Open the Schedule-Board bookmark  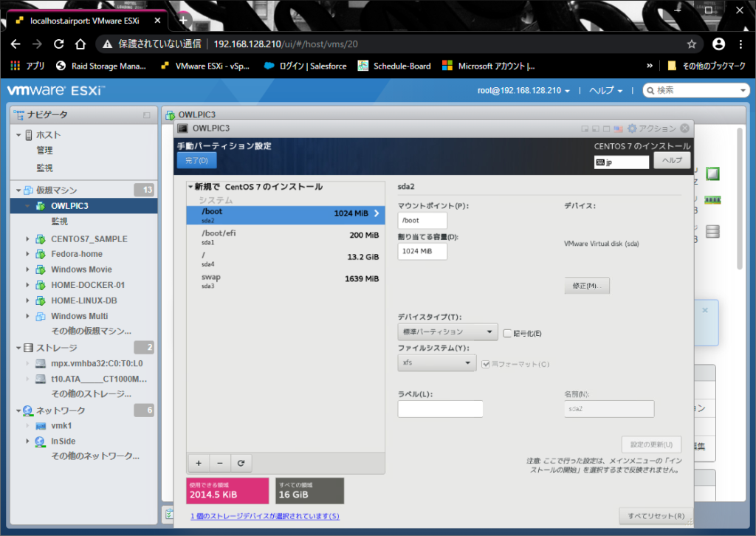click(394, 66)
